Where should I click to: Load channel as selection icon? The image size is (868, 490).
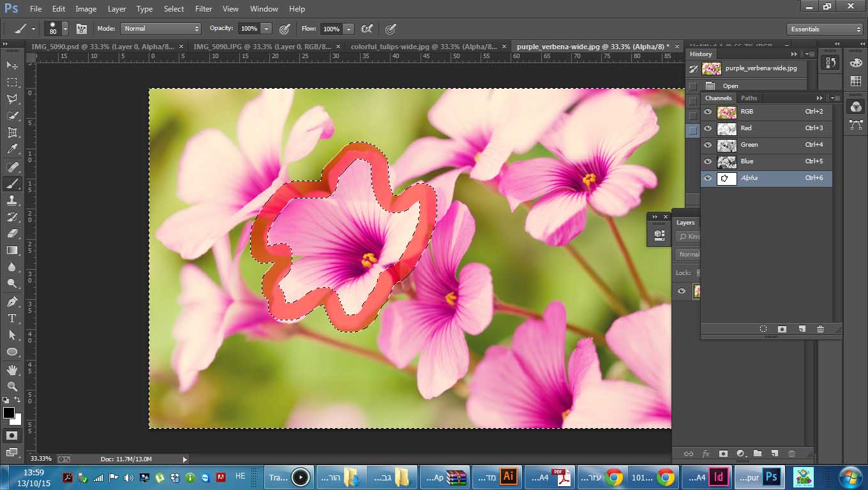(763, 329)
